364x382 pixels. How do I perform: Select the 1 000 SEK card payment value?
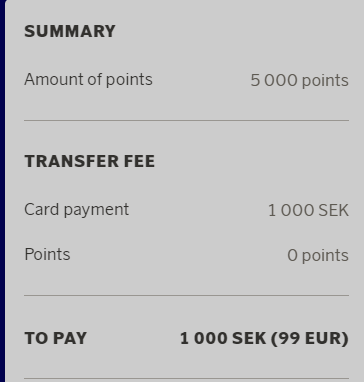pyautogui.click(x=308, y=211)
